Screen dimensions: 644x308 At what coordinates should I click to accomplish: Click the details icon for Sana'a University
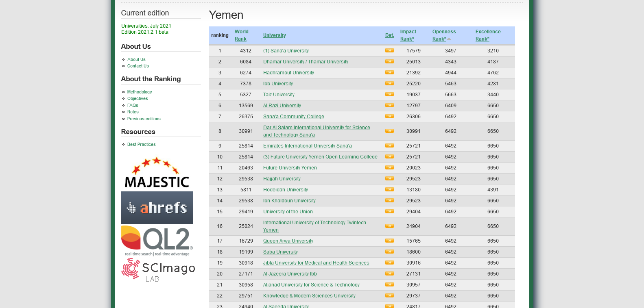[389, 51]
